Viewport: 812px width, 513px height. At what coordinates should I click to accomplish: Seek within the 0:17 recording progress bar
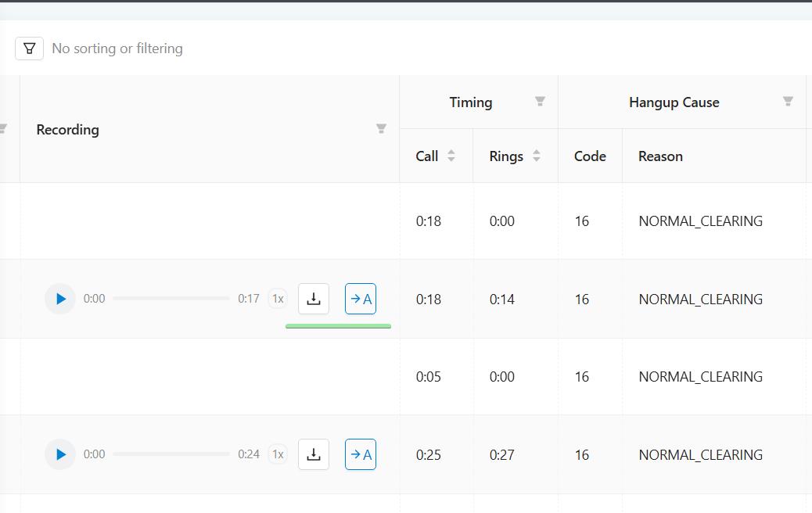pyautogui.click(x=171, y=299)
